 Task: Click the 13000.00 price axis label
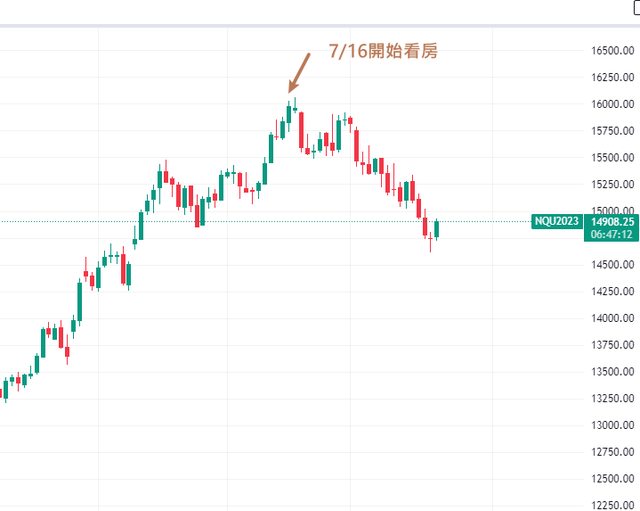point(612,426)
